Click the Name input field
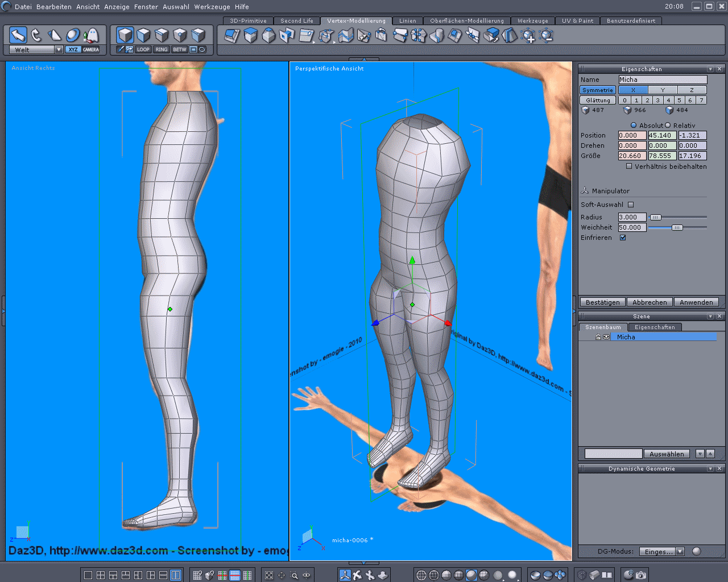Viewport: 728px width, 582px height. pyautogui.click(x=663, y=80)
